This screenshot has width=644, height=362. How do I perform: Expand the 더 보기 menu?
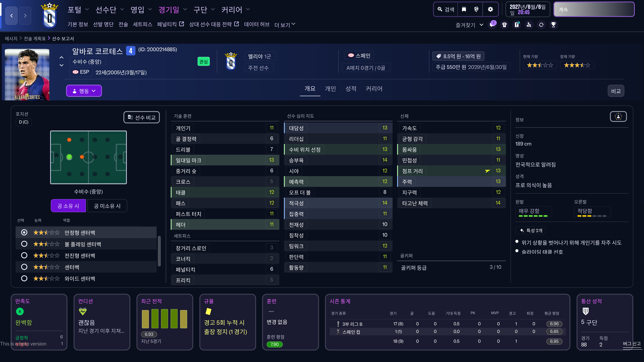point(285,24)
